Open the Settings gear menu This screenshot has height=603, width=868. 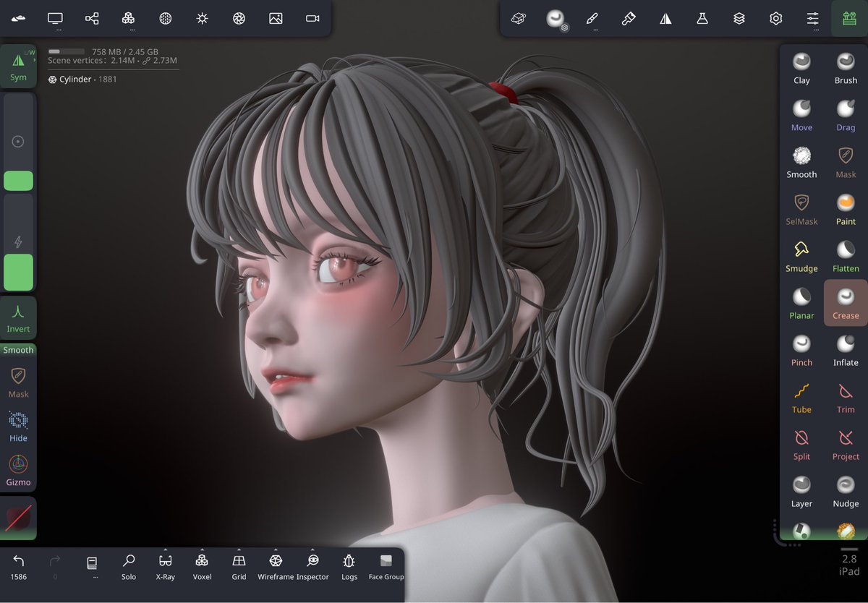pyautogui.click(x=776, y=18)
